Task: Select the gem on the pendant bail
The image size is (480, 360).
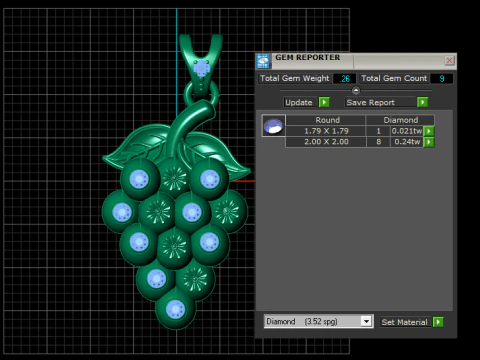Action: point(201,68)
